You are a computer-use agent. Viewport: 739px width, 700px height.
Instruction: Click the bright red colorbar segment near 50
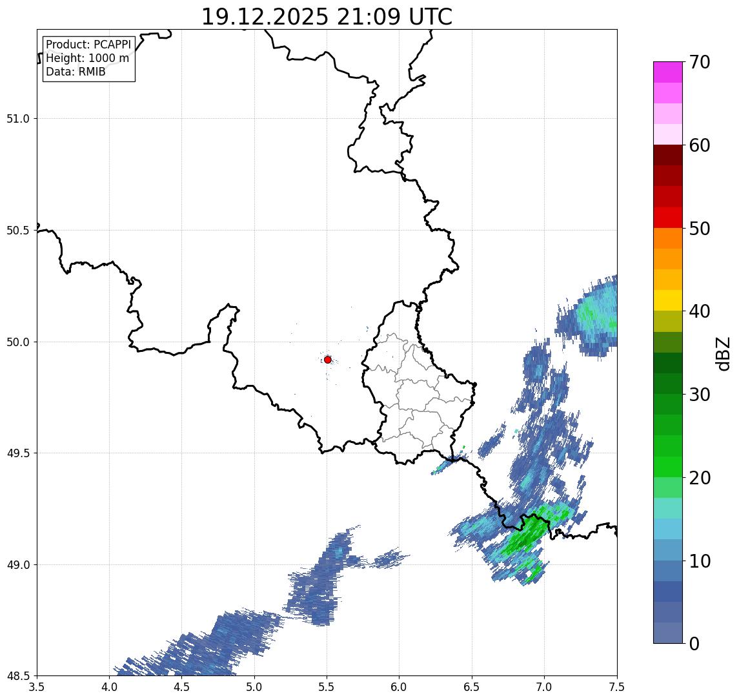[668, 218]
